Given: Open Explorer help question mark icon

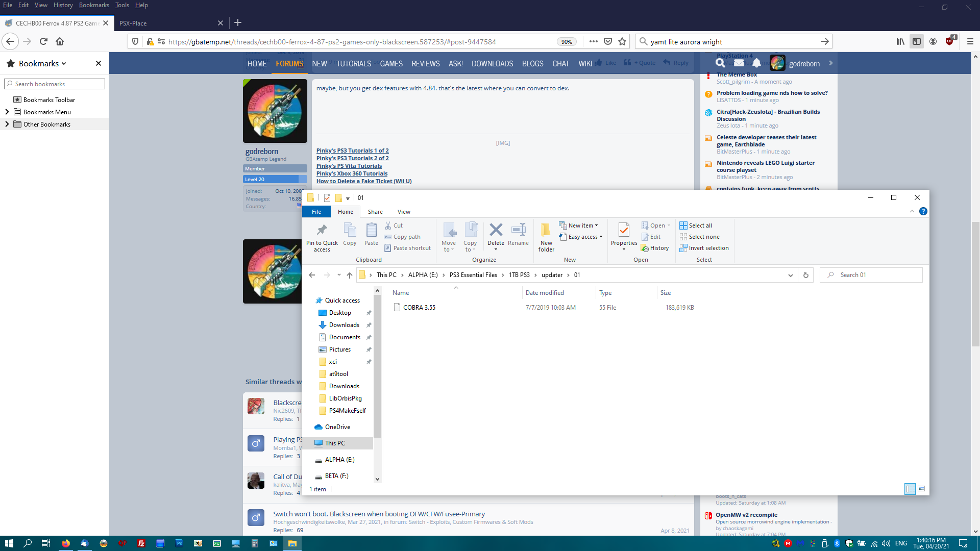Looking at the screenshot, I should click(x=923, y=211).
